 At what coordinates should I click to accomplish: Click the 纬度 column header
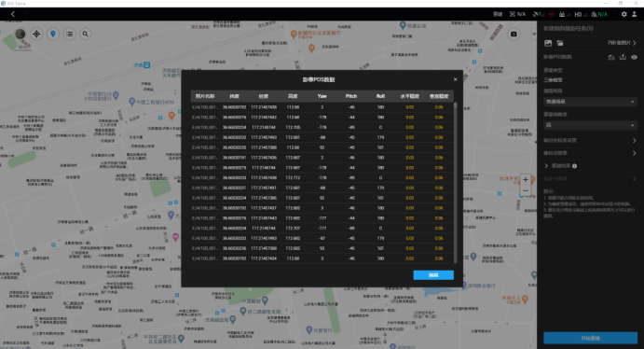234,96
